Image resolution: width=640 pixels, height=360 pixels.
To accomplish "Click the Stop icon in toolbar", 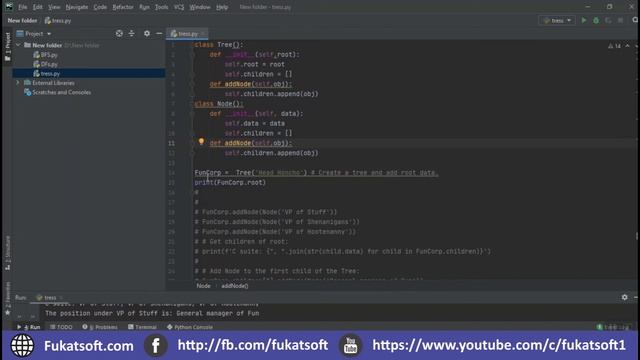I will (620, 20).
